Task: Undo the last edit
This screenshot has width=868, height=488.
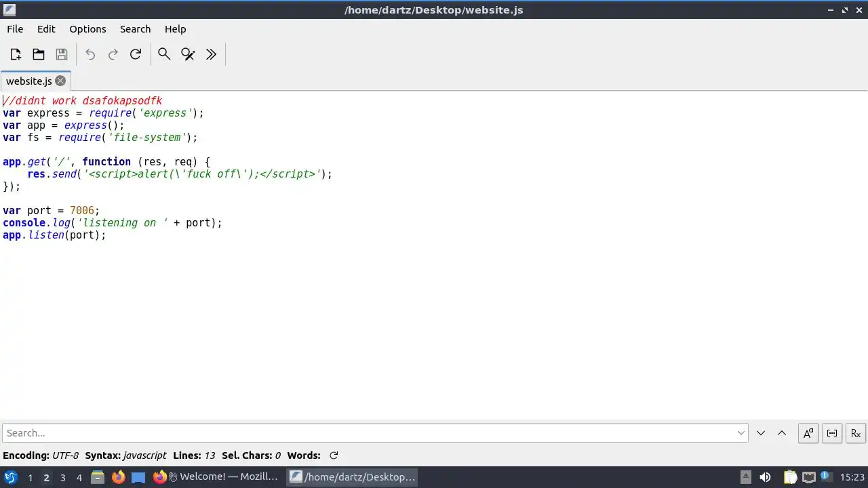Action: point(90,54)
